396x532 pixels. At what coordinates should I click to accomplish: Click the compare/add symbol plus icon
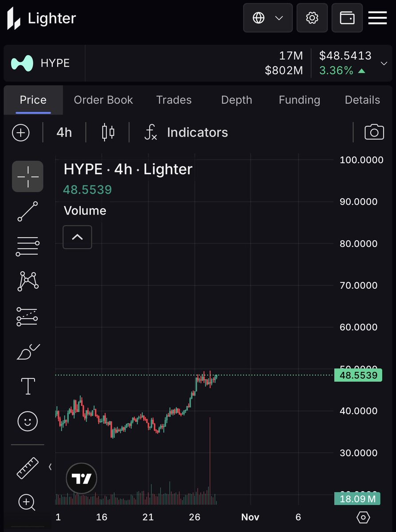point(21,132)
